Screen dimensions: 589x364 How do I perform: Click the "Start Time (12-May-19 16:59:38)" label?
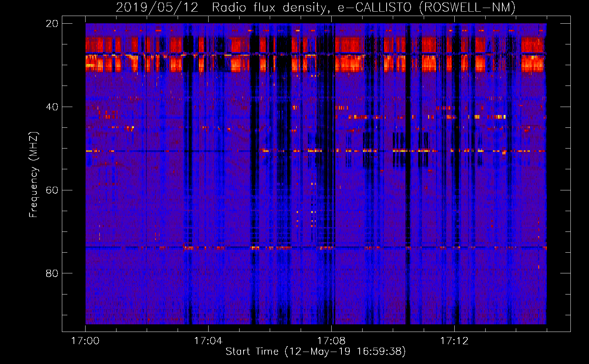point(316,352)
